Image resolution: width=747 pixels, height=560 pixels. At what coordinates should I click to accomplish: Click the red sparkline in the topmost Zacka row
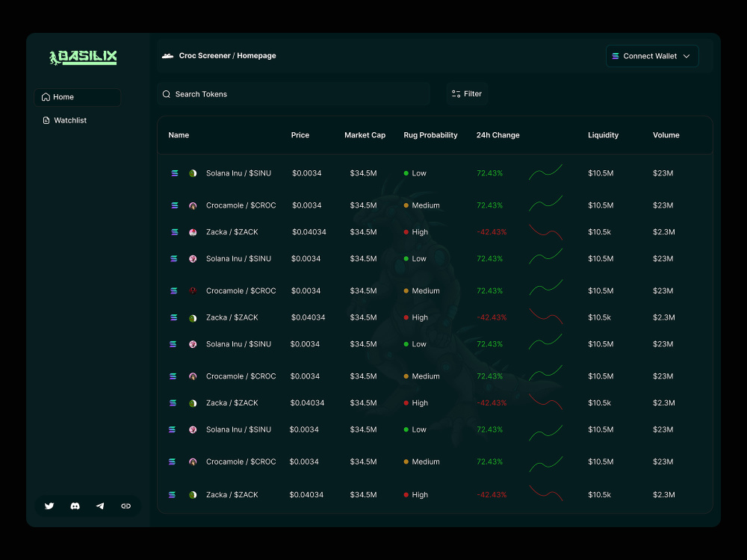[x=545, y=232]
